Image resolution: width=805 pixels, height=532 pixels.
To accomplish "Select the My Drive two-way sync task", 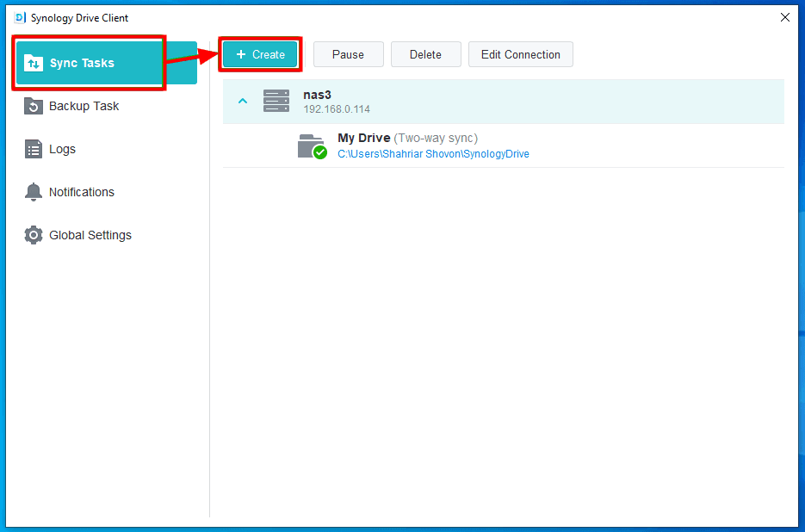I will [504, 145].
